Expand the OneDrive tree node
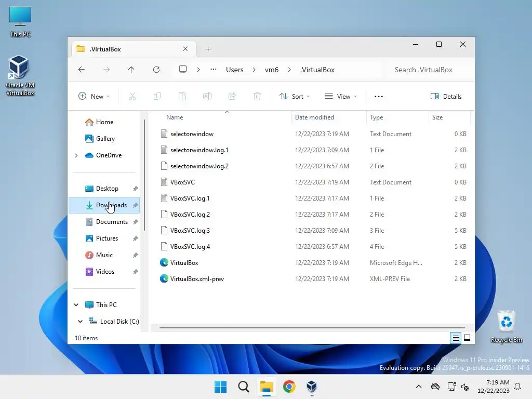The width and height of the screenshot is (532, 399). tap(76, 155)
